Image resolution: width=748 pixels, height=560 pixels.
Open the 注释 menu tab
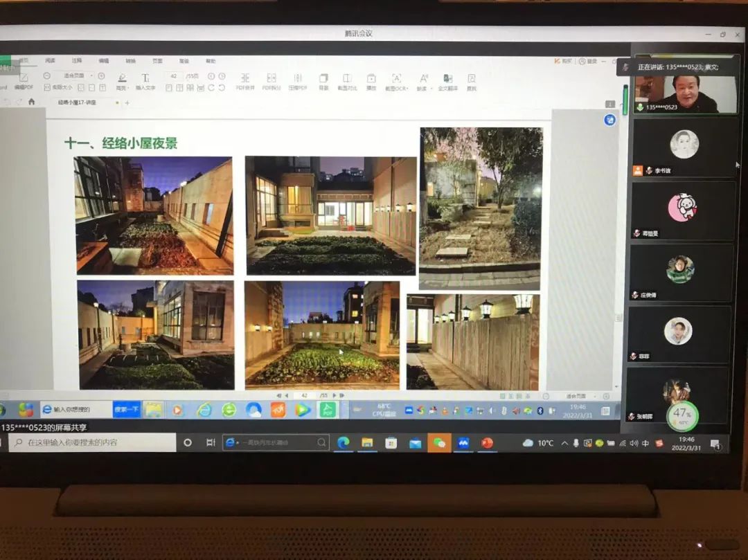tap(77, 60)
